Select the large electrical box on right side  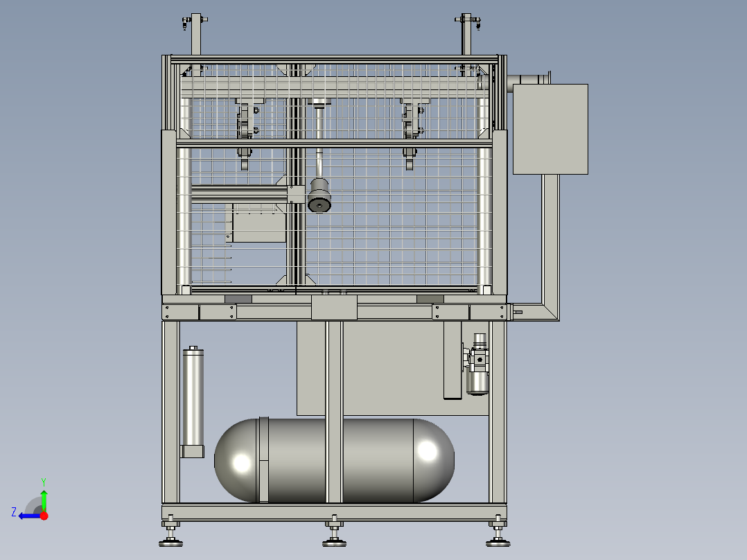(550, 129)
